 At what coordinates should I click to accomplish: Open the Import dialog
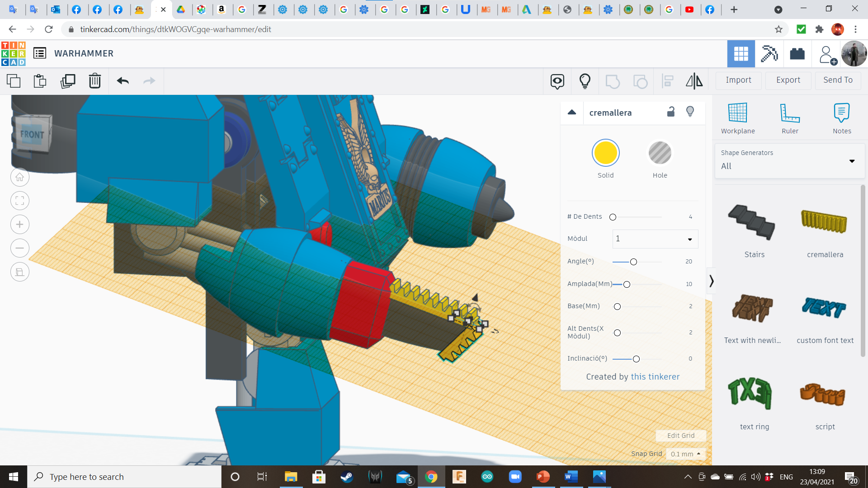click(738, 80)
